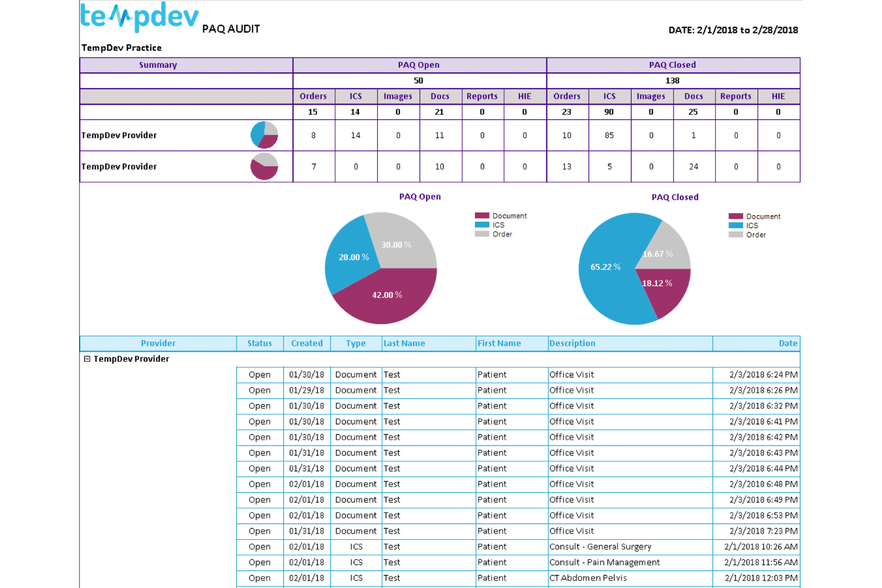The image size is (882, 588).
Task: Click the Orders column header under PAQ Open
Action: coord(313,96)
